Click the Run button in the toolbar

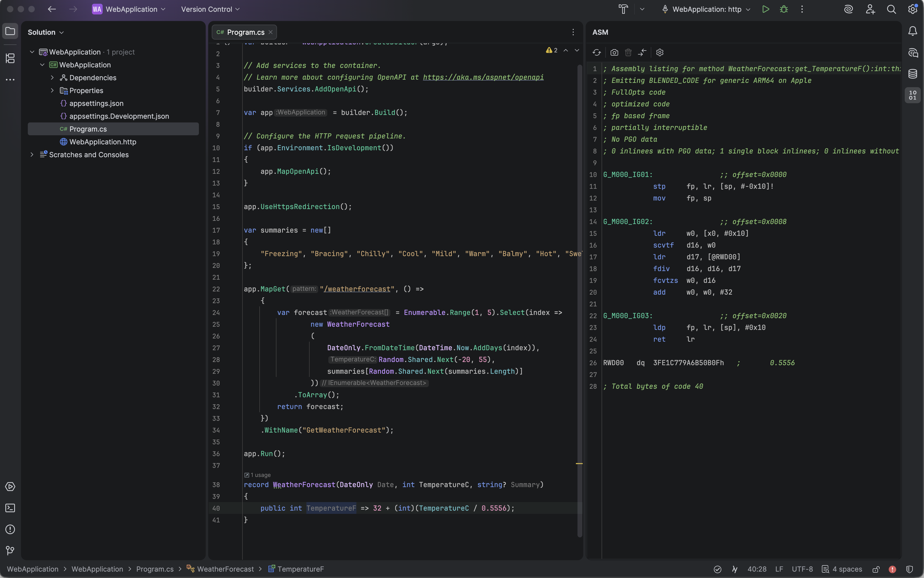pyautogui.click(x=765, y=9)
